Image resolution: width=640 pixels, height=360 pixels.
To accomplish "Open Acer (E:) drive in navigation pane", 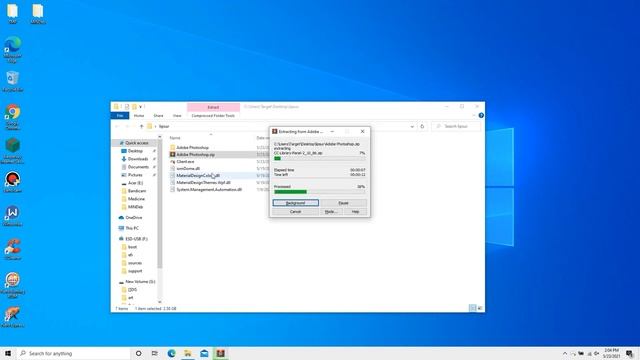I will (135, 183).
